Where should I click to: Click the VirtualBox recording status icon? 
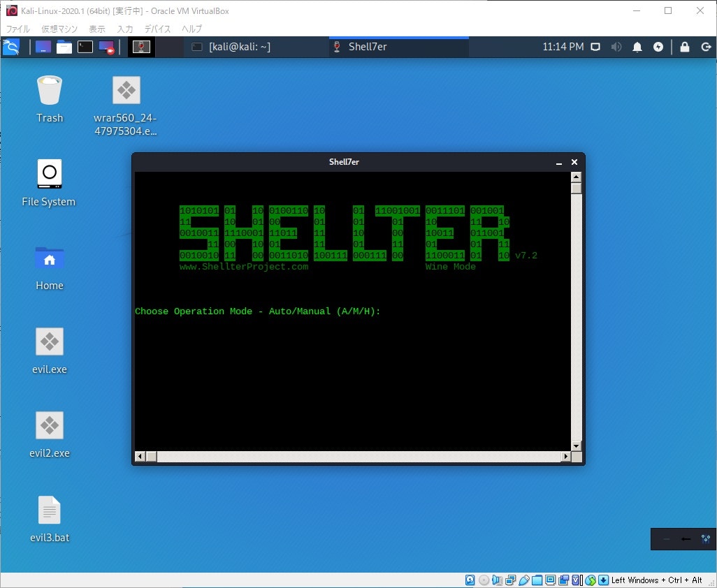[564, 580]
